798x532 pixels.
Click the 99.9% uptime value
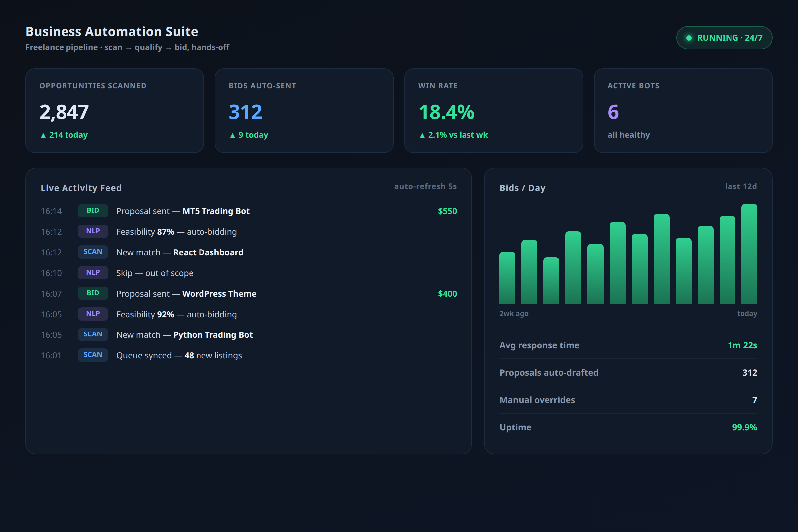click(745, 427)
